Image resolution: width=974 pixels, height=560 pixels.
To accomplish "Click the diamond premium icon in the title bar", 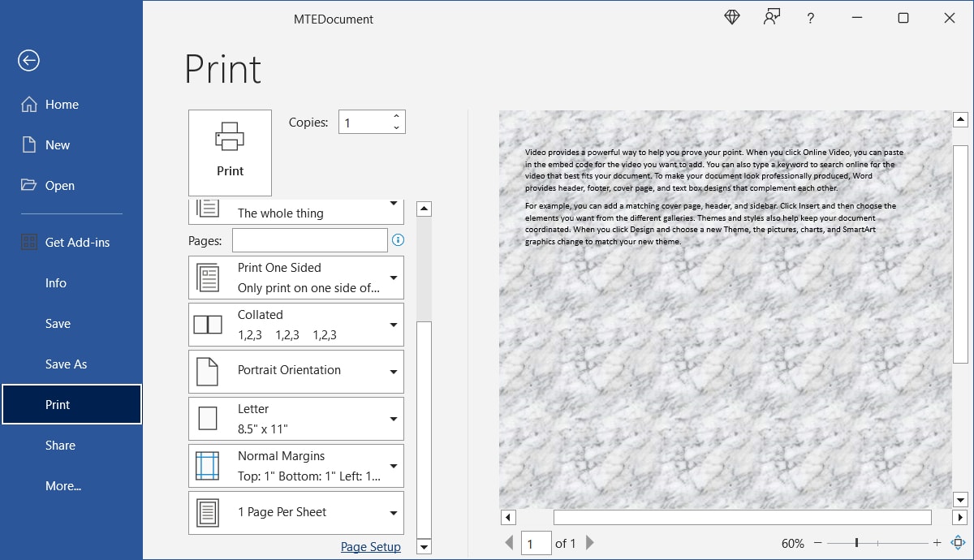I will pos(731,16).
